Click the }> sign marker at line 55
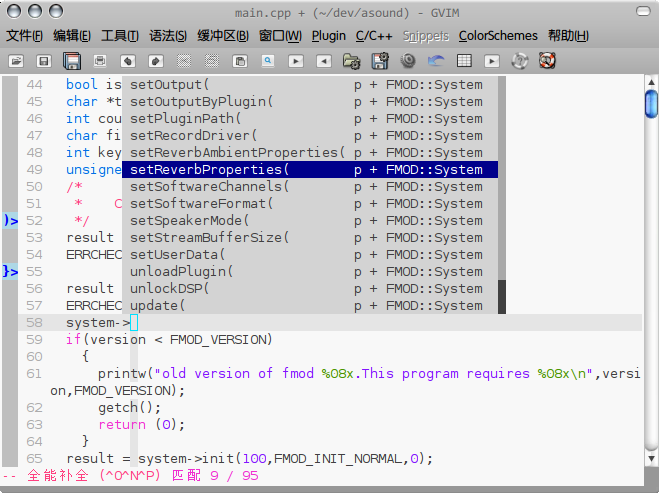This screenshot has width=659, height=493. point(10,272)
